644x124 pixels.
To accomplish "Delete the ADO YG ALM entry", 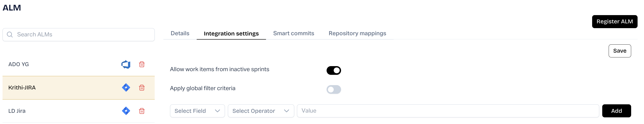I will [x=142, y=65].
